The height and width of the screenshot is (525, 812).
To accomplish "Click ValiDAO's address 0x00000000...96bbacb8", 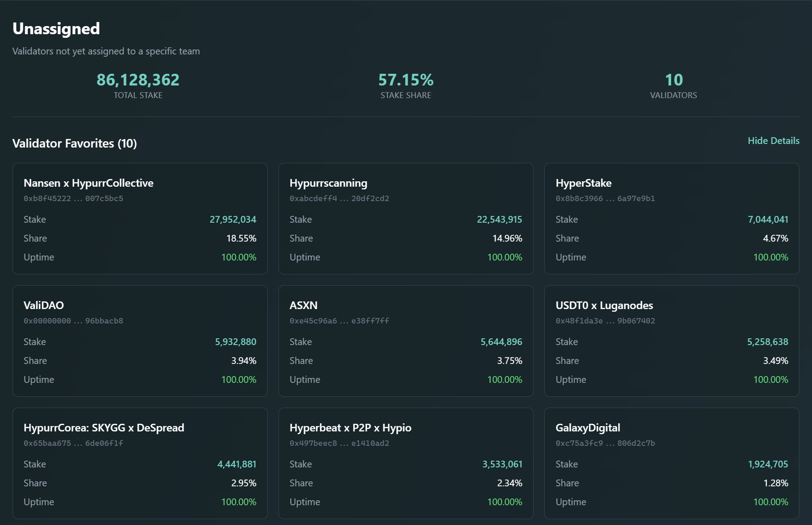I will (73, 321).
